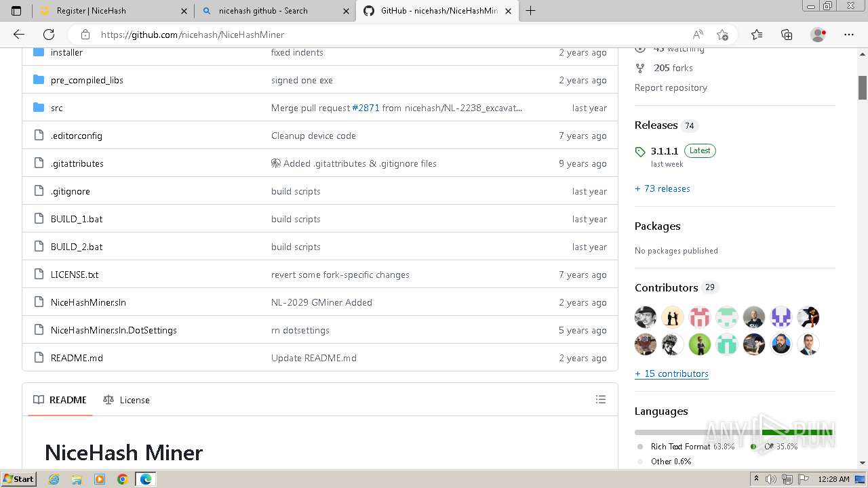This screenshot has height=488, width=868.
Task: Open README.md file
Action: (x=77, y=358)
